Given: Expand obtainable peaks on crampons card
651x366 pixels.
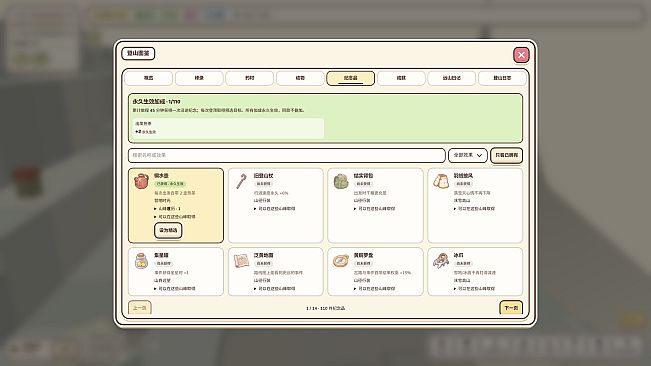Looking at the screenshot, I should [x=474, y=288].
